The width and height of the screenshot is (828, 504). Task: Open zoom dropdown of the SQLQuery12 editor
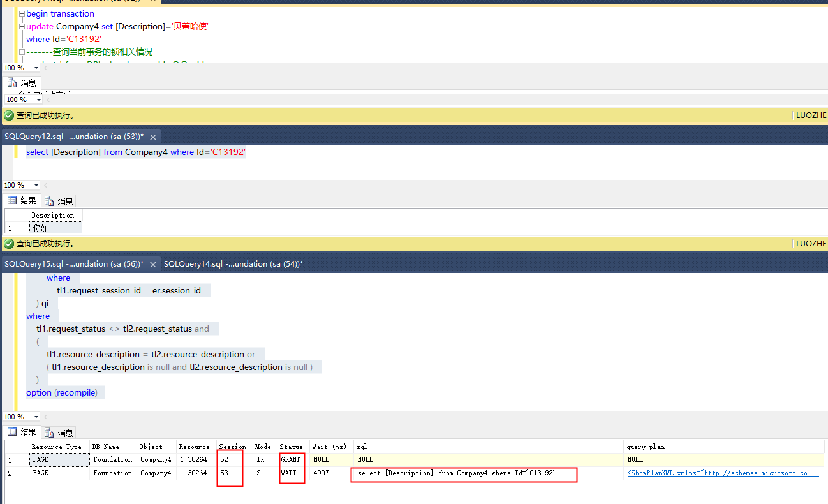click(x=36, y=185)
